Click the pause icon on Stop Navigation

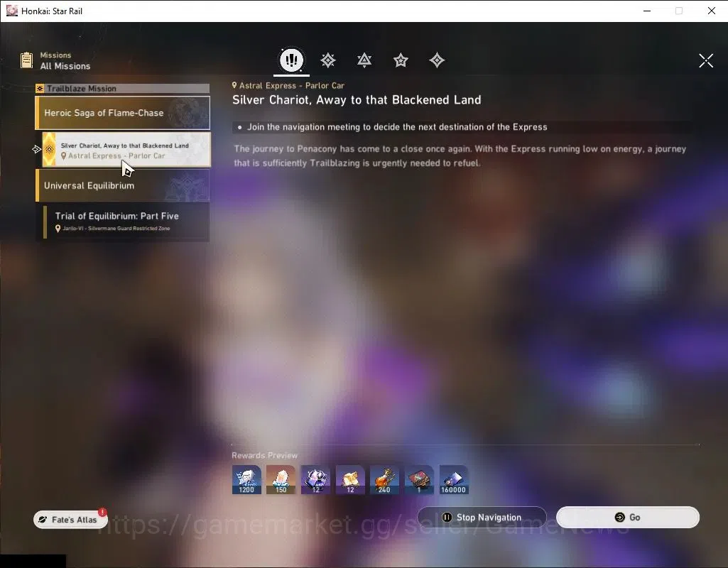pos(447,518)
